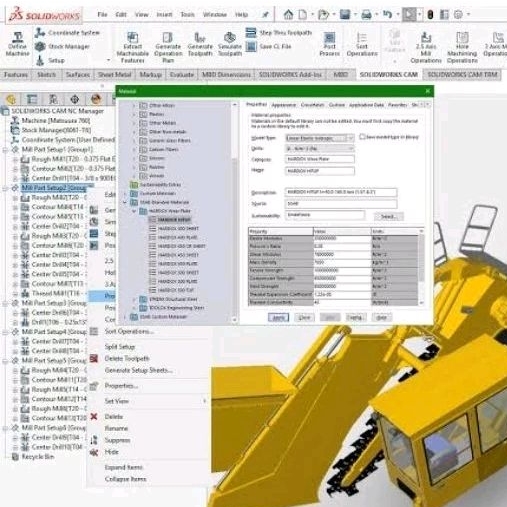507x507 pixels.
Task: Open the Tools menu
Action: coord(187,14)
